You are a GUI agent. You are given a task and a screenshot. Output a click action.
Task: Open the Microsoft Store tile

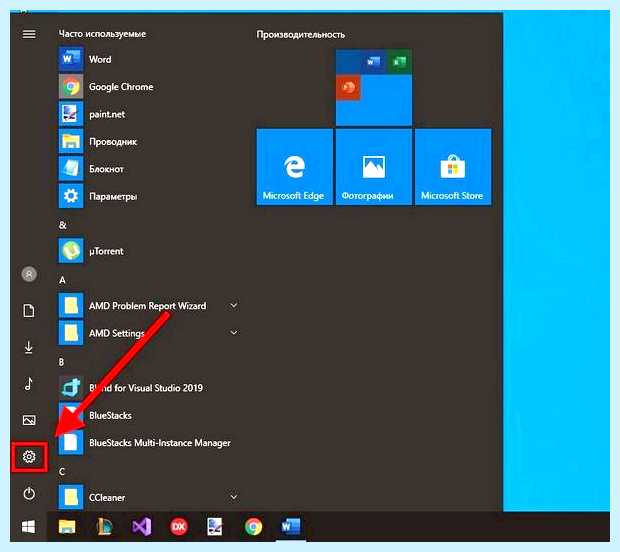[x=453, y=167]
